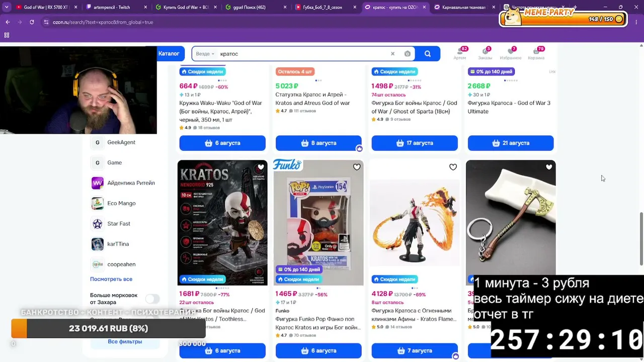Open the apps grid in bookmarks bar
This screenshot has height=362, width=644.
(7, 35)
